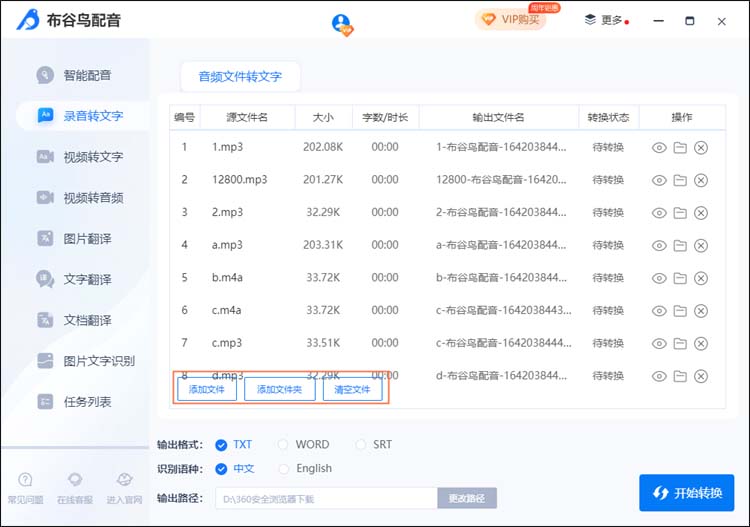Click the 输出路径 path field
Viewport: 750px width, 527px height.
[326, 499]
